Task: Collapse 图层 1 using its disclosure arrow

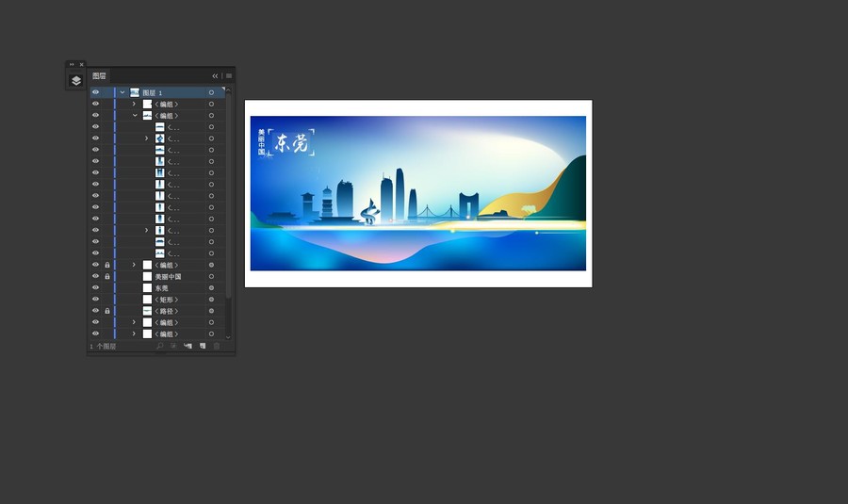Action: [x=122, y=92]
